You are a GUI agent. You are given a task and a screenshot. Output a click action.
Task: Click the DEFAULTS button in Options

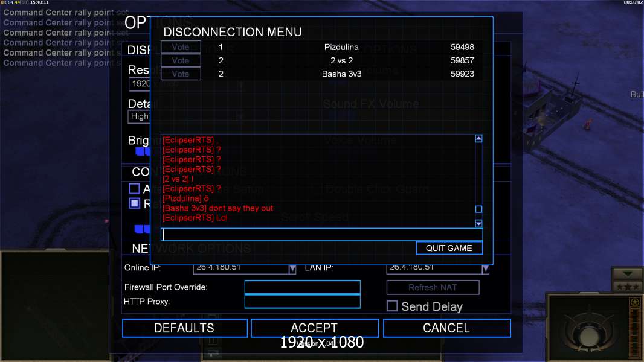coord(185,328)
